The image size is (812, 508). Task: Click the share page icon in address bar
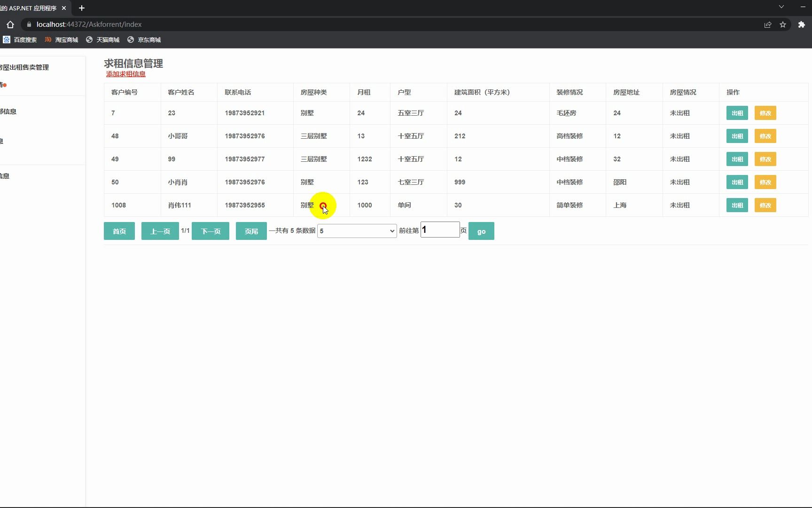768,24
